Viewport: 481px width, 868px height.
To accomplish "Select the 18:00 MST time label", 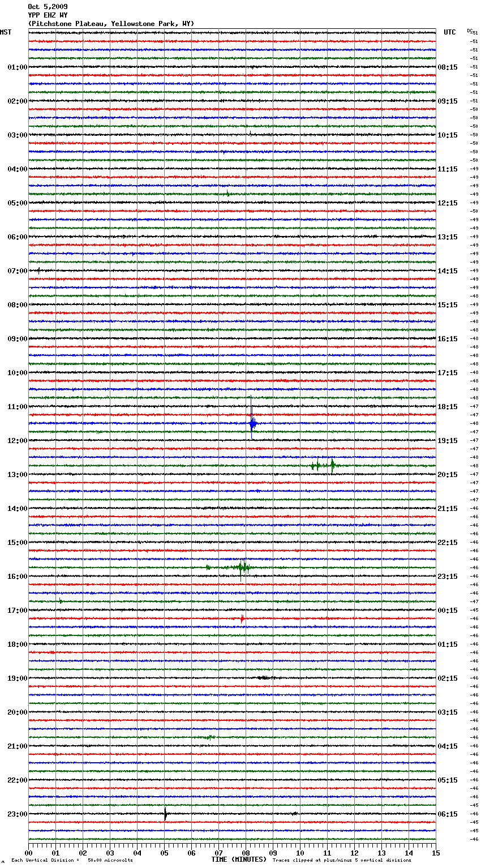I will [x=17, y=644].
